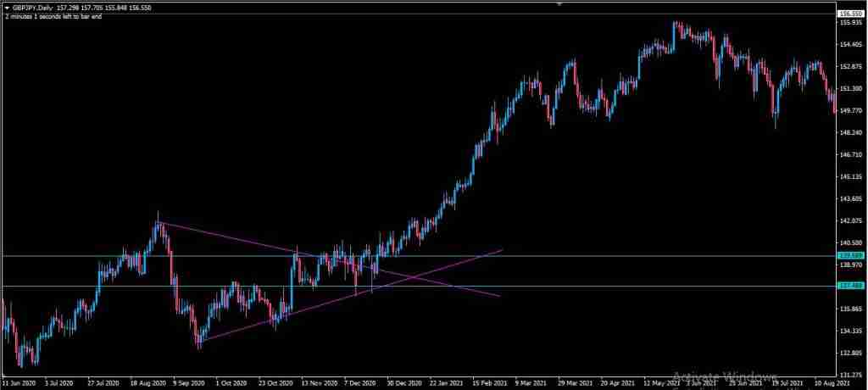Select the descending magenta trendline
The height and width of the screenshot is (390, 868).
pyautogui.click(x=237, y=237)
